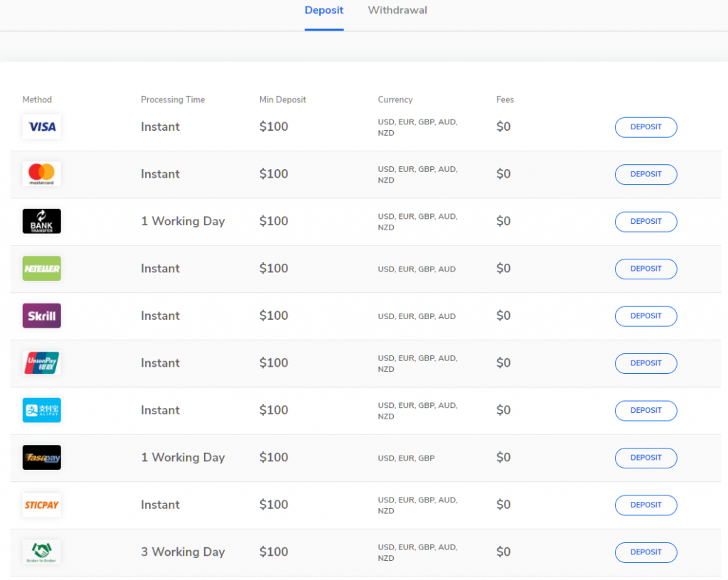This screenshot has width=728, height=580.
Task: Use the FasaPay row Deposit button
Action: [646, 458]
